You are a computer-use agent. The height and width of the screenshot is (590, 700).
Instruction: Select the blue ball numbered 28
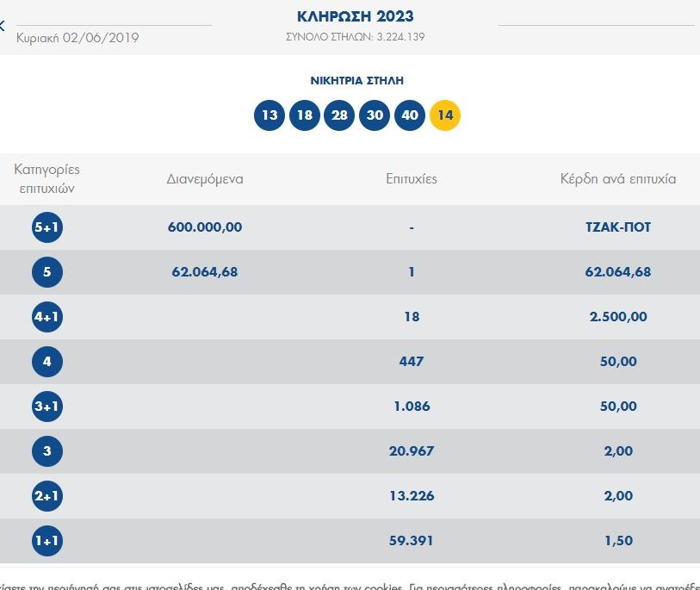point(339,115)
